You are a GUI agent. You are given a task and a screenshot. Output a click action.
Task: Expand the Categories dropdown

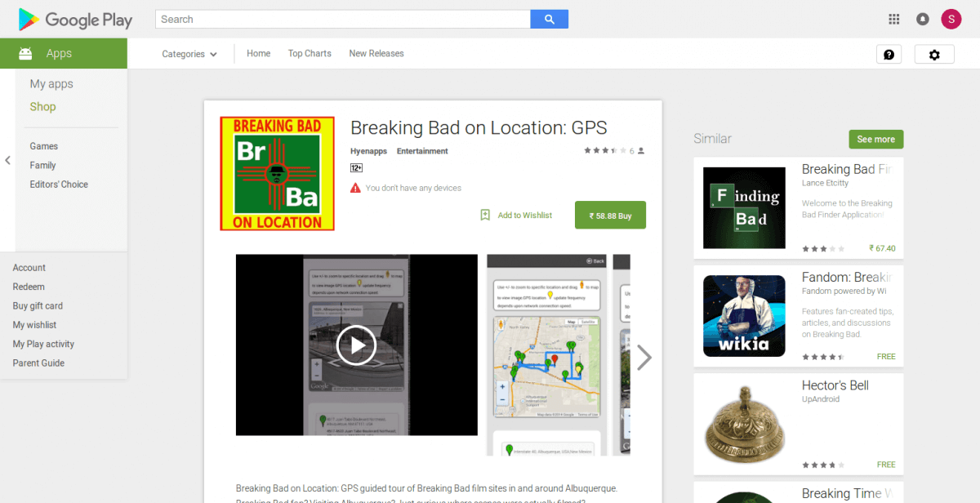189,54
